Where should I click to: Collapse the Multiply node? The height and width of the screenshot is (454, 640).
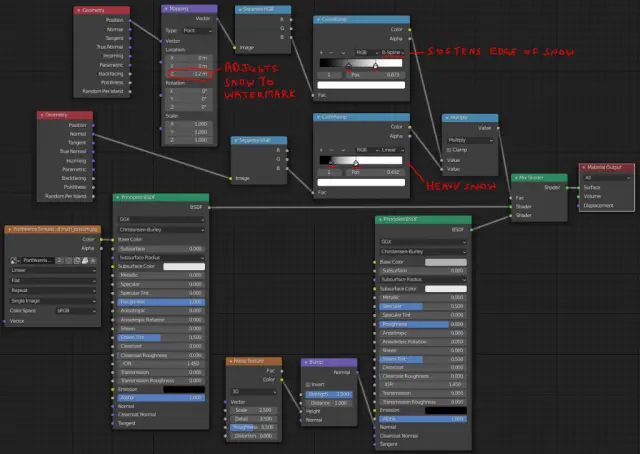tap(447, 118)
